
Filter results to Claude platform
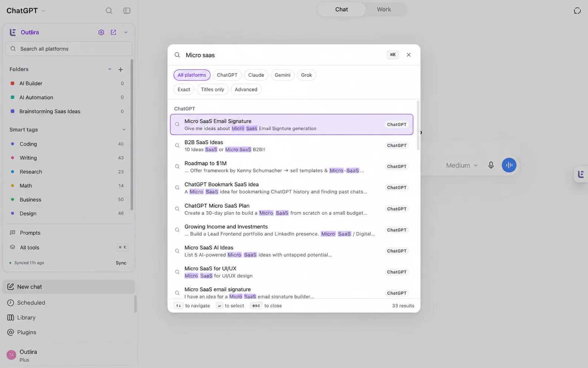click(x=256, y=75)
